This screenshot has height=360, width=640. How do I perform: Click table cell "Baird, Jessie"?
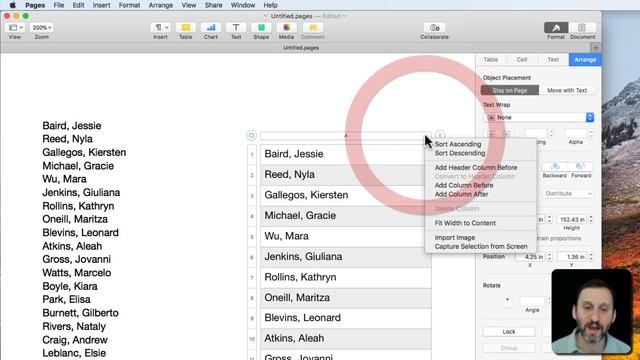pyautogui.click(x=345, y=154)
